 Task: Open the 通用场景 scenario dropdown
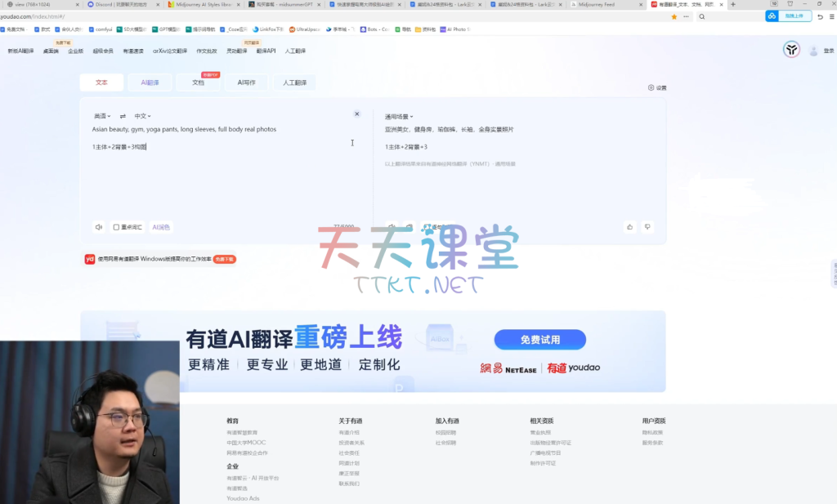pos(399,117)
